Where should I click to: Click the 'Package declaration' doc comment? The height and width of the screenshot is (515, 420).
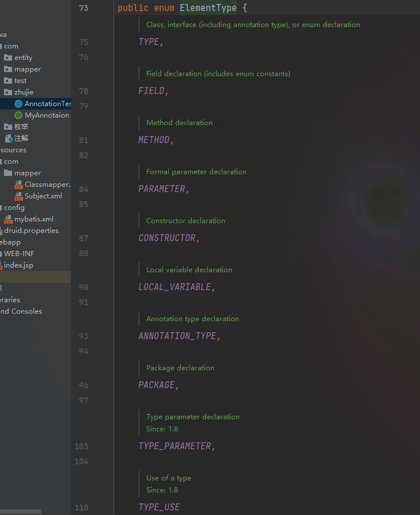pos(180,368)
